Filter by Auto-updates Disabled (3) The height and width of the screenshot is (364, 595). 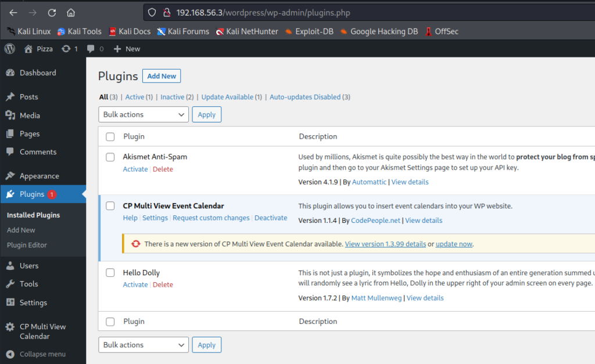[310, 97]
